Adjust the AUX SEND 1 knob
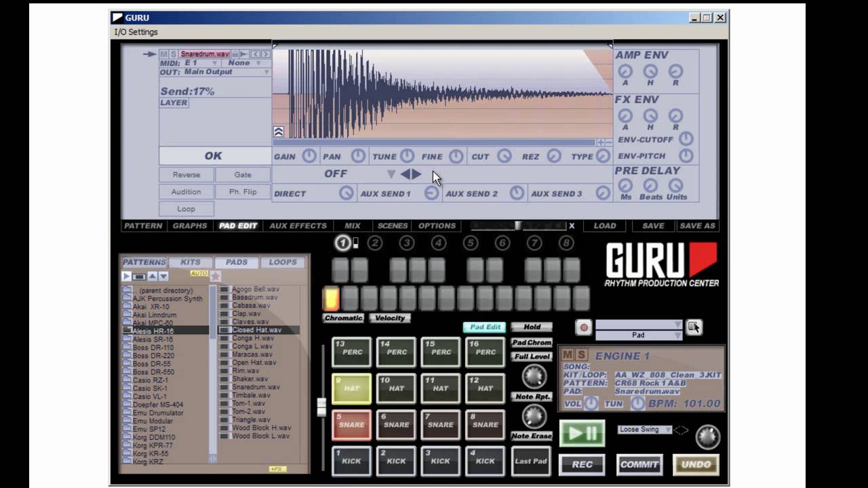This screenshot has height=488, width=868. [x=431, y=193]
